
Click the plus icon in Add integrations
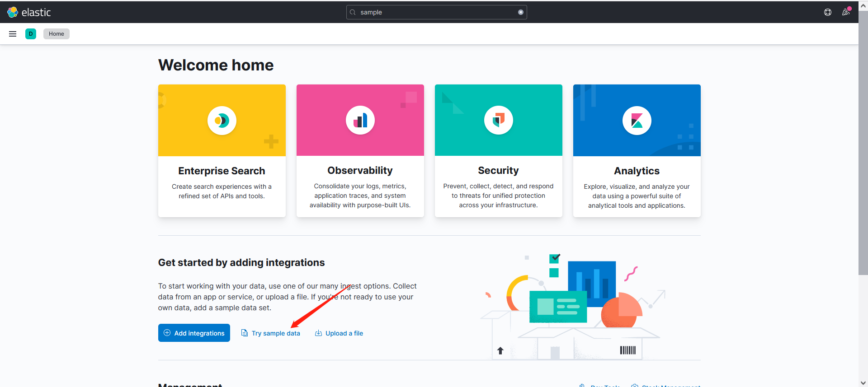pyautogui.click(x=167, y=333)
